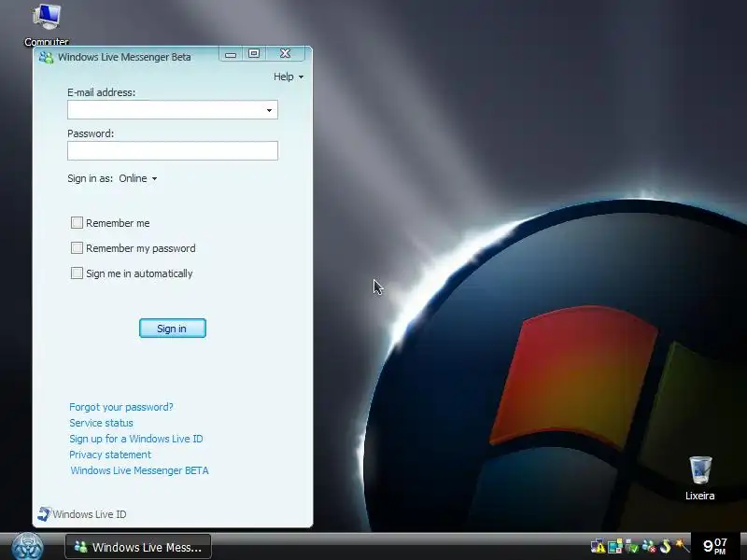Maximize the Windows Live Messenger window
This screenshot has height=560, width=747.
254,54
